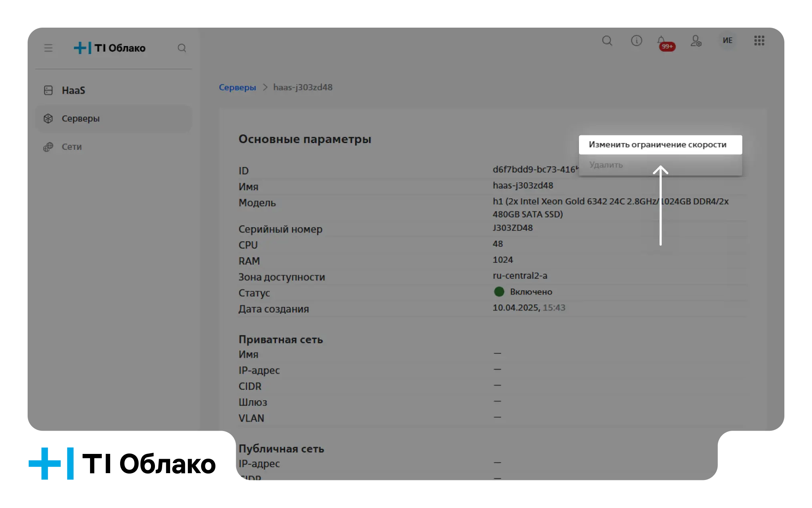
Task: Click the RAM value 1024
Action: point(503,260)
